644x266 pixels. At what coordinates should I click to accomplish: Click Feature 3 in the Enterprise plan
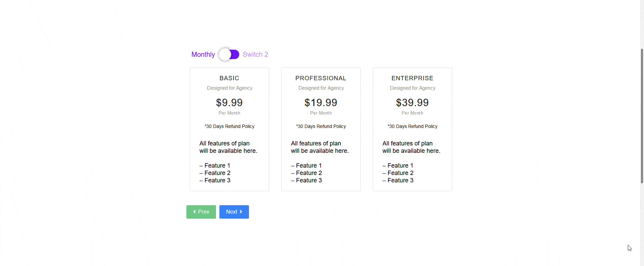pyautogui.click(x=400, y=180)
